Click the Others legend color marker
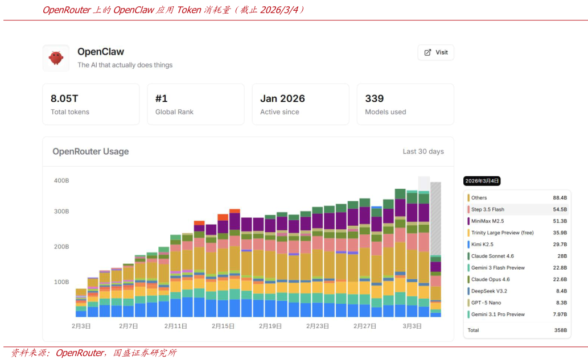Image resolution: width=588 pixels, height=364 pixels. point(468,198)
